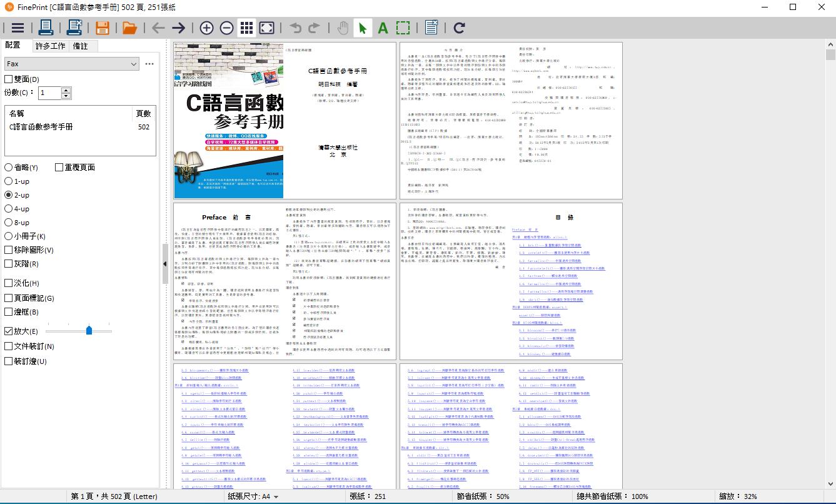
Task: Click the vertical scrollbar down arrow
Action: tap(830, 483)
